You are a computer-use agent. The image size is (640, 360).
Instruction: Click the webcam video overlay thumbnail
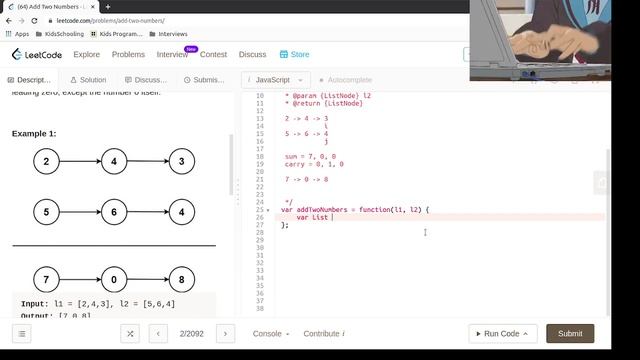(x=540, y=40)
